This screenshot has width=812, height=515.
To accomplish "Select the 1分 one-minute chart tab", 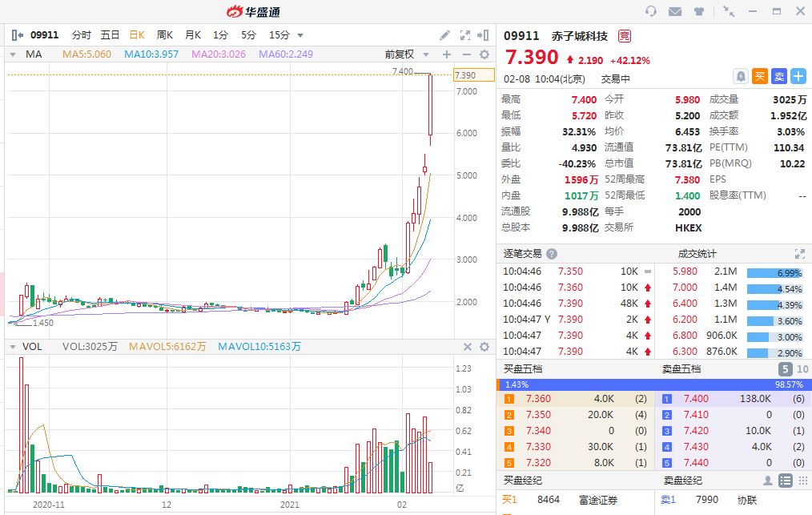I will (220, 35).
